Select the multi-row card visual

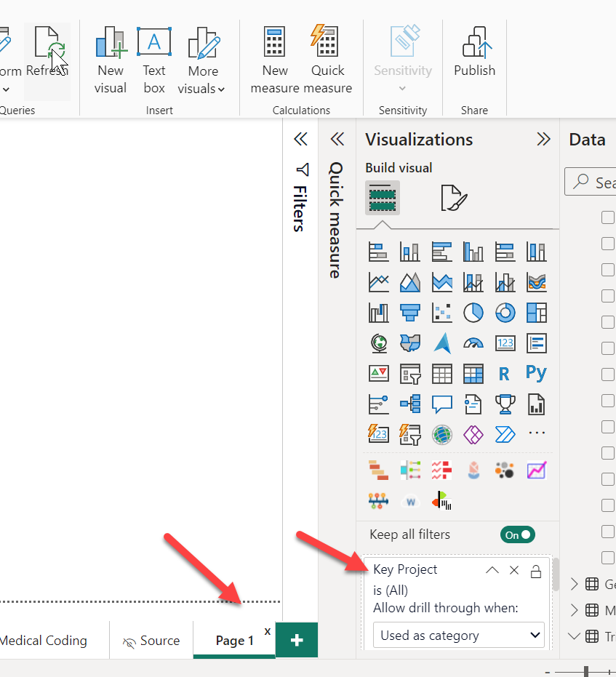click(x=537, y=343)
